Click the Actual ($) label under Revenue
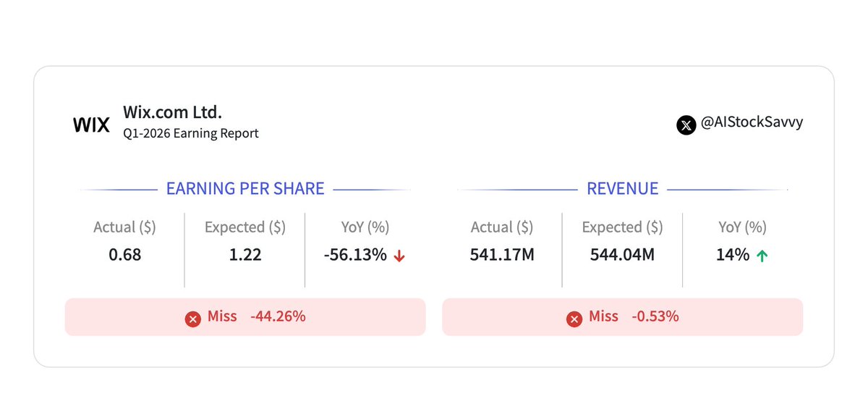 502,227
